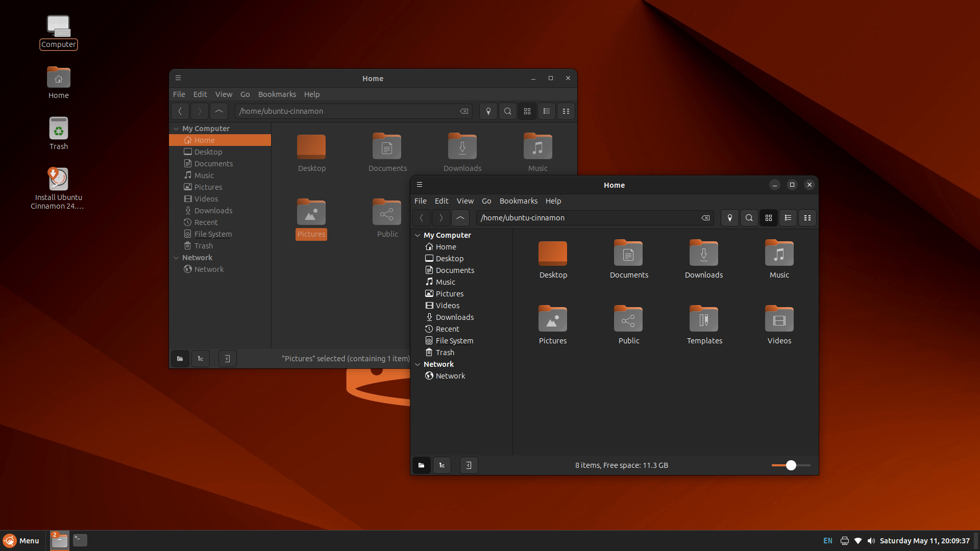Open Bookmarks menu in front window
Screen dimensions: 980x551
point(518,201)
